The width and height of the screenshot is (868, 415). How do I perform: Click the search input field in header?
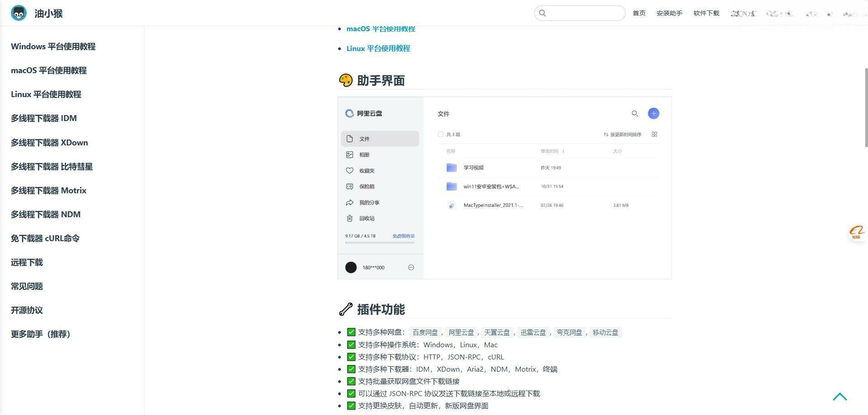(x=580, y=13)
